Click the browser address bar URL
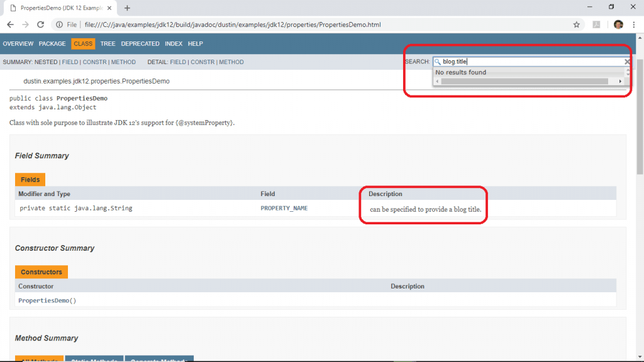 tap(233, 25)
